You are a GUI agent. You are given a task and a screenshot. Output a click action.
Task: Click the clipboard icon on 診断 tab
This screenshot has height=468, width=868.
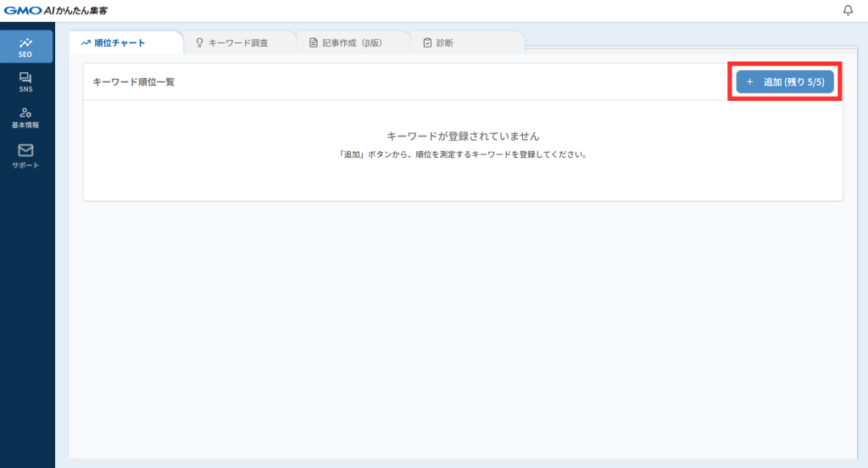click(427, 42)
